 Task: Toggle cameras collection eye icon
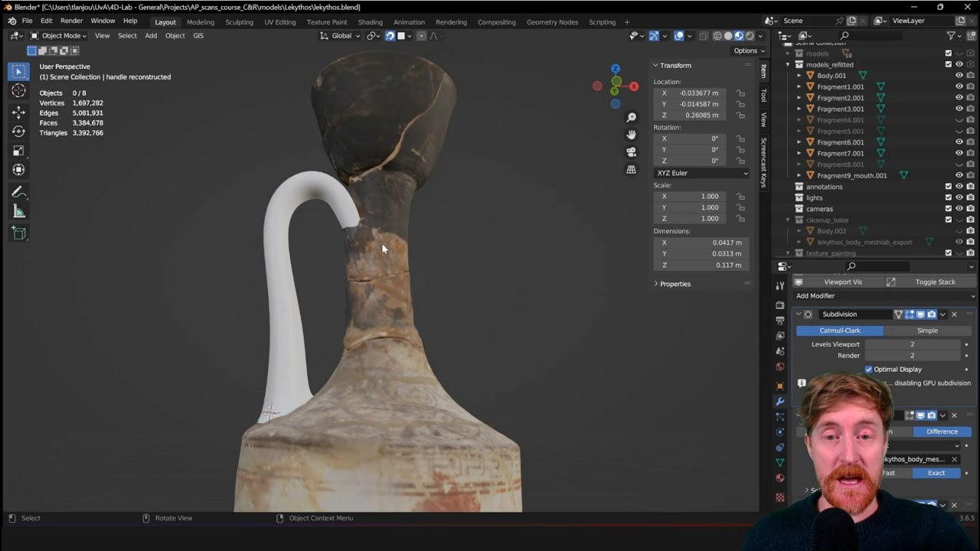[x=959, y=209]
